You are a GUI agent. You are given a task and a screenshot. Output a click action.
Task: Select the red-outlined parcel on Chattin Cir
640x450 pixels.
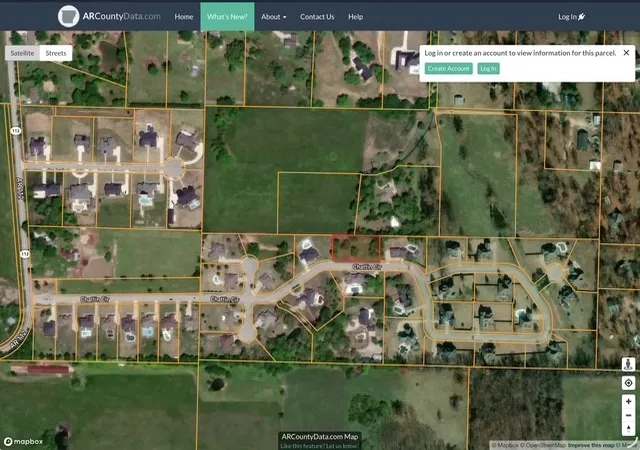click(x=356, y=248)
